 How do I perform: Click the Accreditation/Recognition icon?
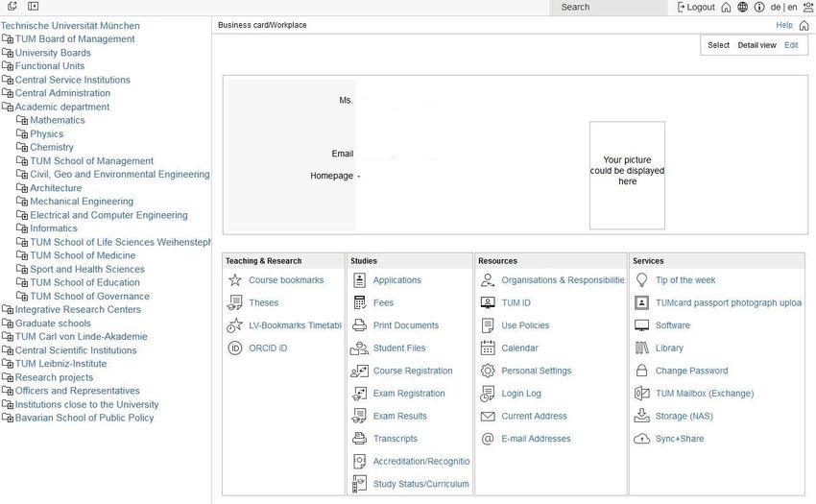359,462
